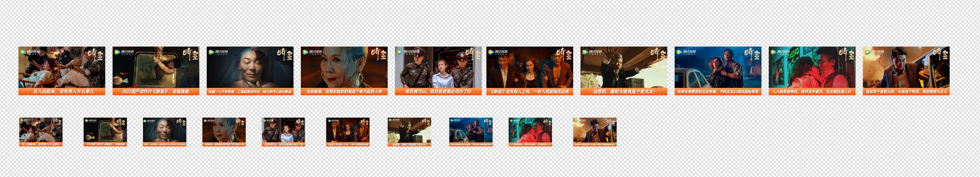The height and width of the screenshot is (177, 980).
Task: Select the large banner with three people walking
Action: [x=530, y=71]
